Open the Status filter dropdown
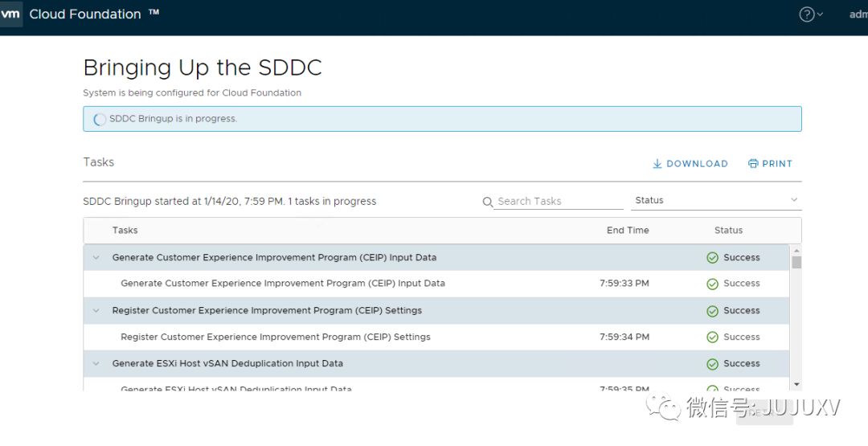Image resolution: width=868 pixels, height=446 pixels. 716,201
